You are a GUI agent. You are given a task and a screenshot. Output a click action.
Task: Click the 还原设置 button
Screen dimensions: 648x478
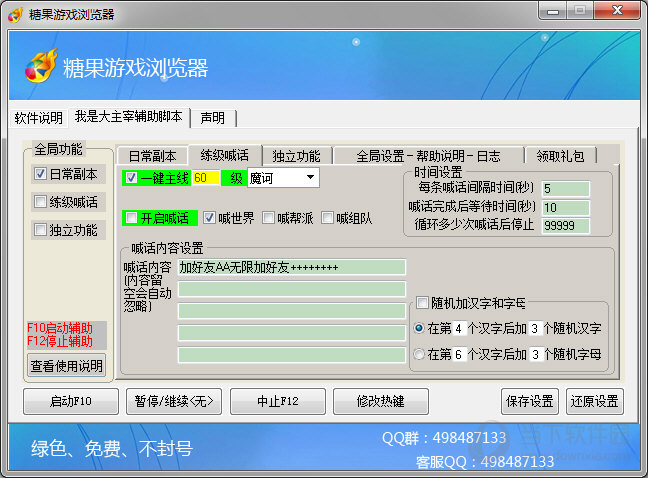[x=595, y=401]
